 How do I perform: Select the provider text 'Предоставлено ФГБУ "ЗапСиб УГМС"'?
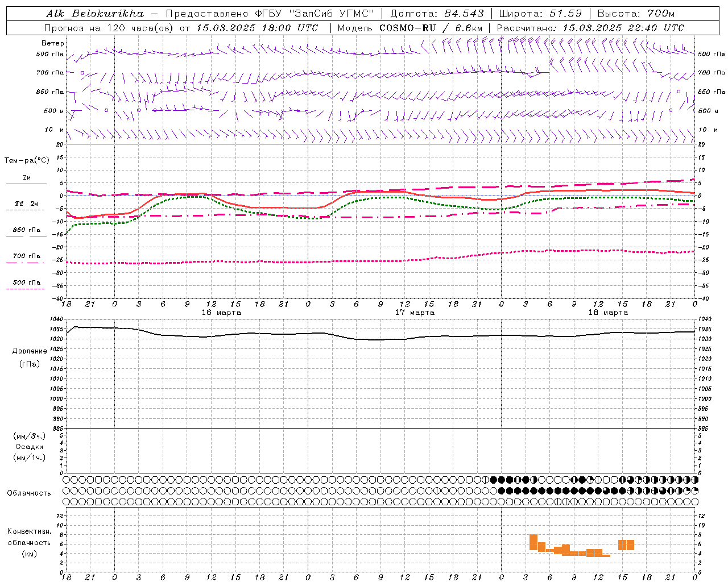(x=270, y=14)
